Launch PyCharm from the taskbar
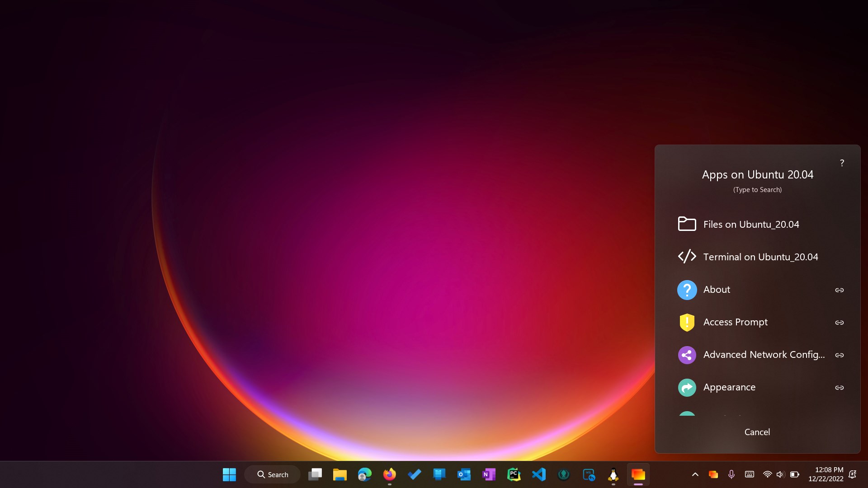The height and width of the screenshot is (488, 868). pyautogui.click(x=514, y=474)
